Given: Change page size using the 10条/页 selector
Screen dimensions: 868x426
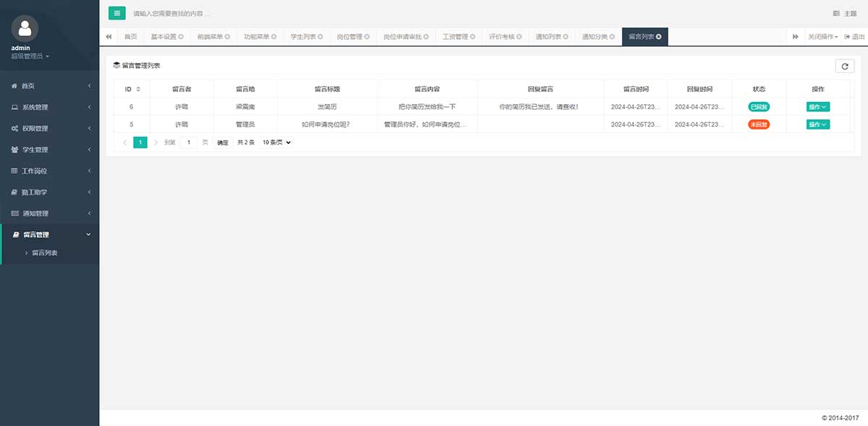Looking at the screenshot, I should pyautogui.click(x=276, y=142).
